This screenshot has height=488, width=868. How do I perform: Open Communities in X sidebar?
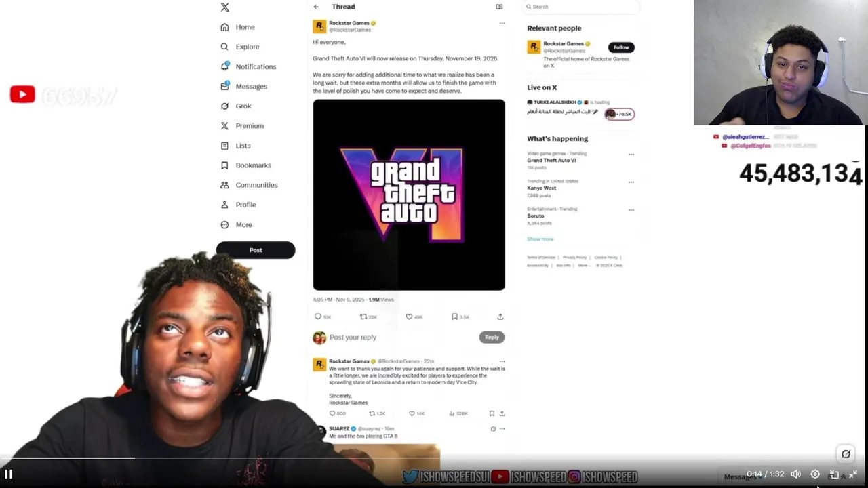[x=249, y=185]
